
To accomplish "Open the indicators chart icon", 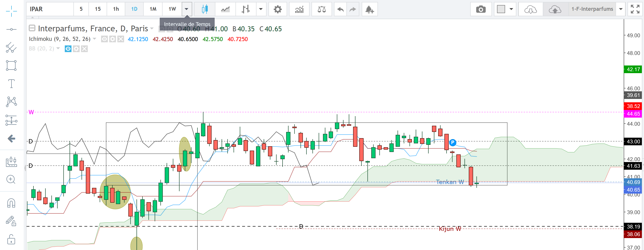I will [299, 10].
